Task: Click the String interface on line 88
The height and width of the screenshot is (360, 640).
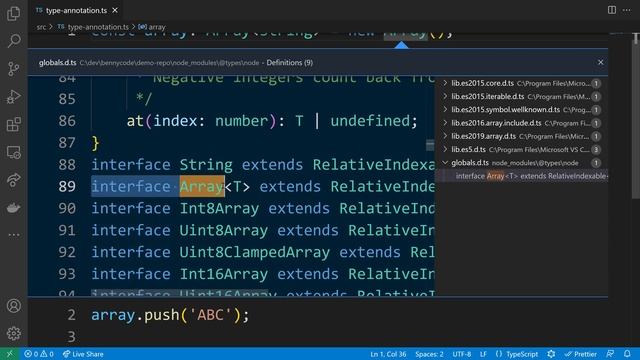Action: [206, 165]
